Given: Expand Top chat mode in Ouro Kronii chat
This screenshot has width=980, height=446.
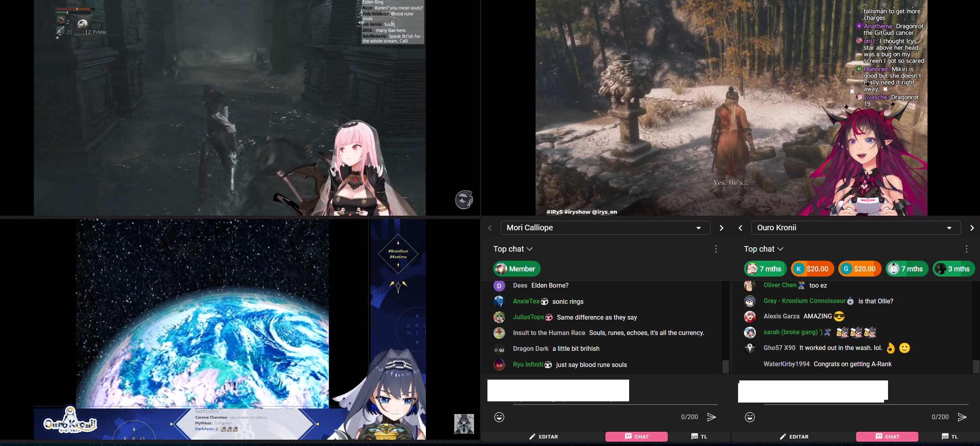Looking at the screenshot, I should (764, 249).
